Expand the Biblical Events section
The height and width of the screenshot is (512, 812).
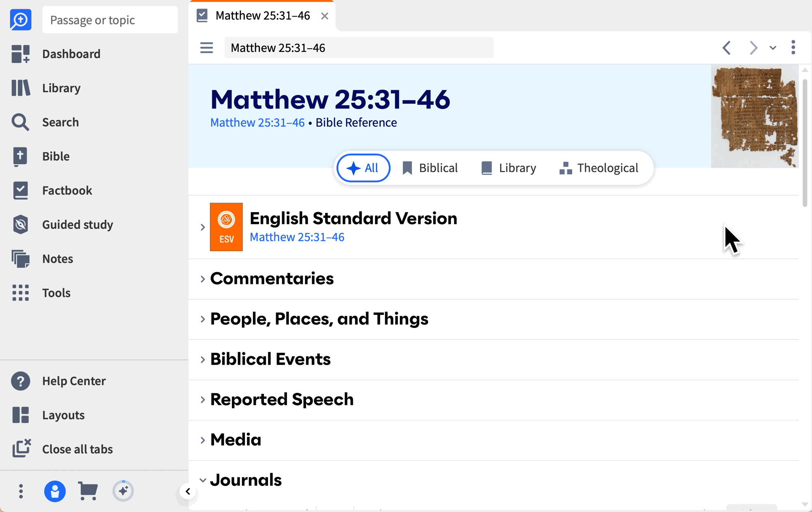(x=203, y=359)
